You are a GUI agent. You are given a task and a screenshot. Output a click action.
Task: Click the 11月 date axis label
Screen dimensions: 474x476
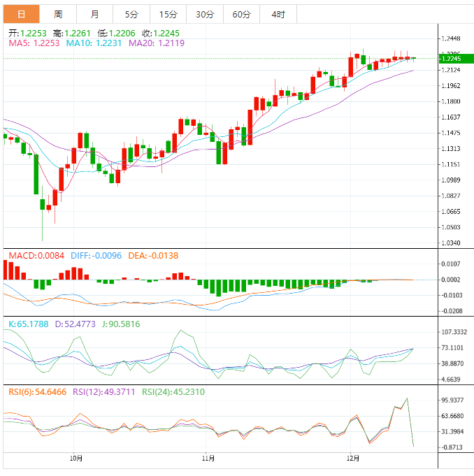pyautogui.click(x=208, y=459)
